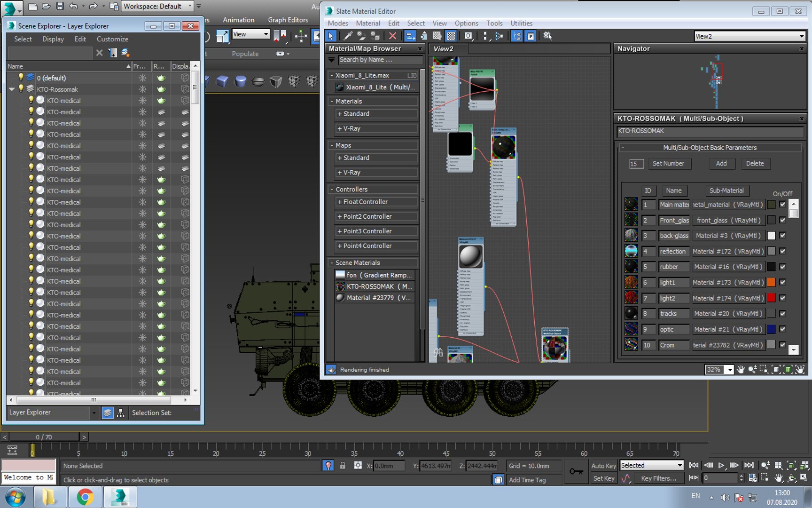Open the Utilities menu in Slate editor
812x508 pixels.
coord(521,23)
